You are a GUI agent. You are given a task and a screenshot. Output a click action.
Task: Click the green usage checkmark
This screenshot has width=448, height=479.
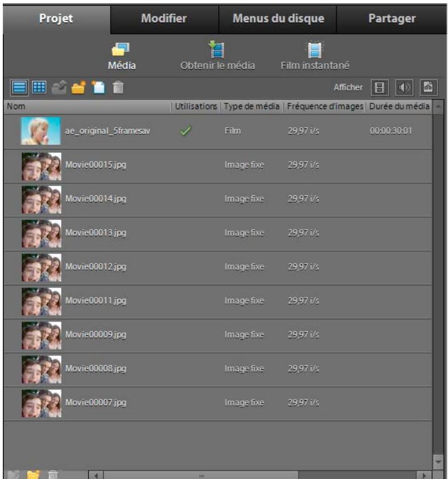[x=186, y=131]
